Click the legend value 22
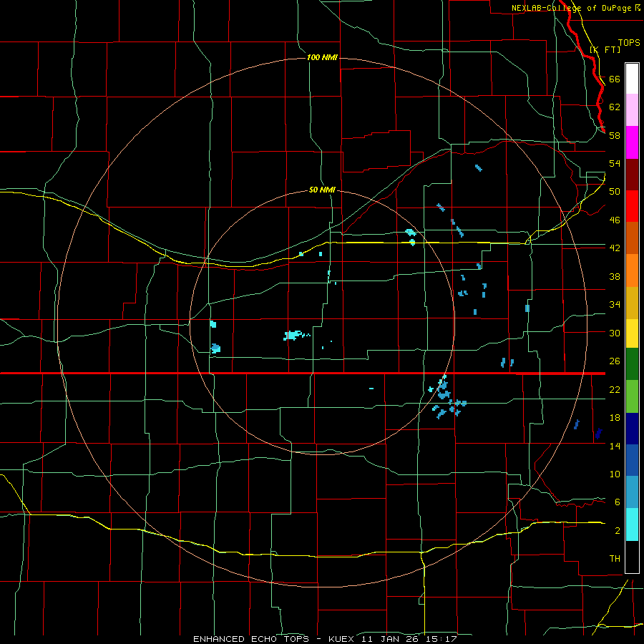 coord(615,389)
